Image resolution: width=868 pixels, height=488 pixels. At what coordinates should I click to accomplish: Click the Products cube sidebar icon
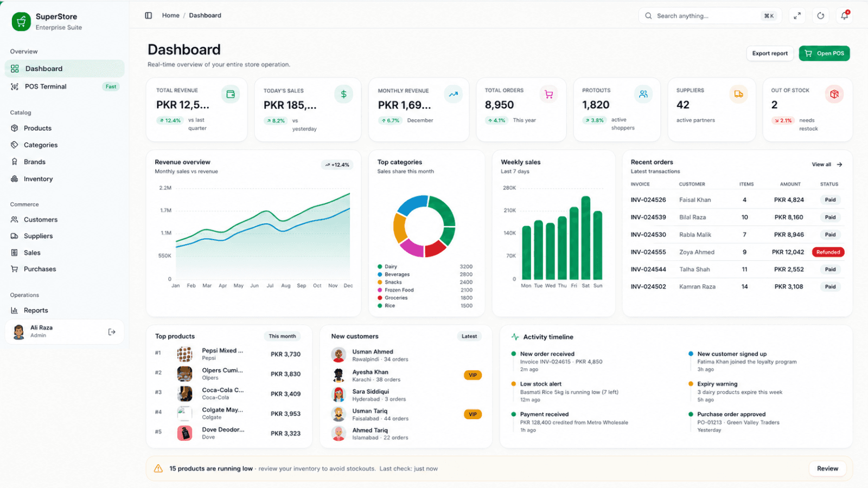[15, 128]
